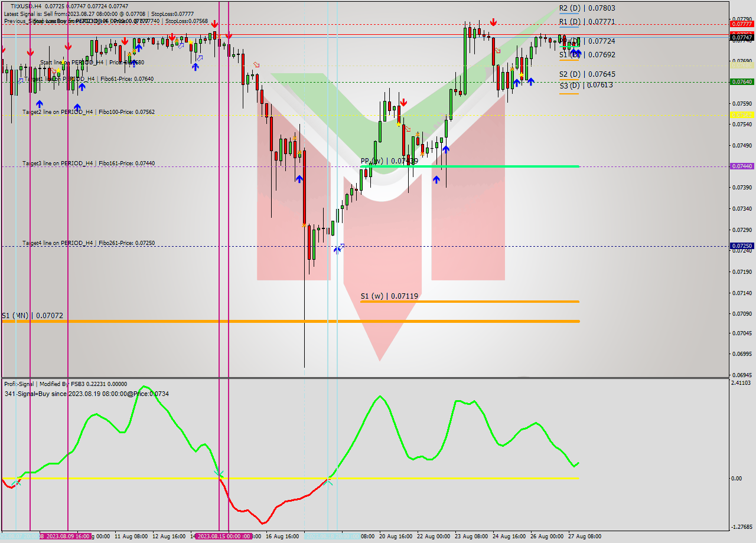Screen dimensions: 756x543
Task: Click the dark blue 0.07250 price axis tag
Action: point(742,246)
